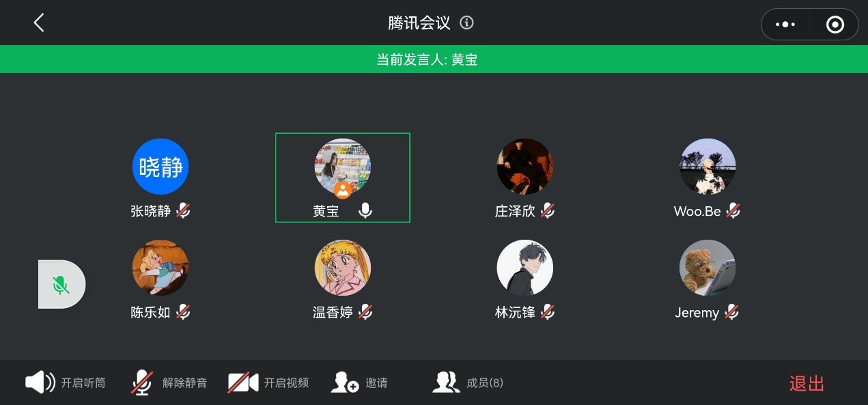This screenshot has height=405, width=868.
Task: Go back using the top-left arrow
Action: coord(39,23)
